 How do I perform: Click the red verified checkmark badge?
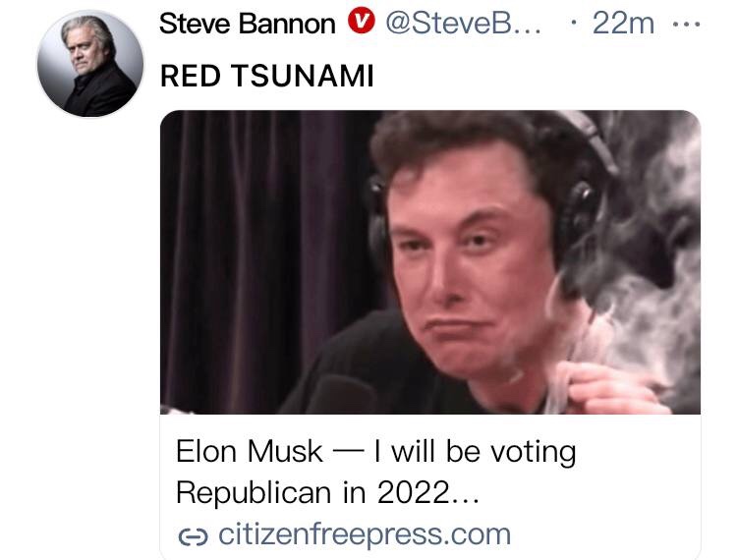coord(361,22)
